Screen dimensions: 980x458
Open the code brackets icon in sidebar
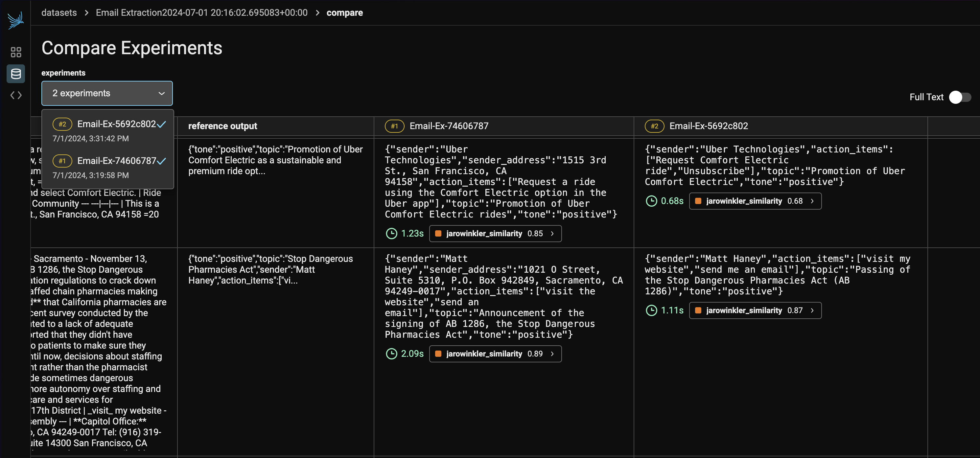[x=15, y=95]
